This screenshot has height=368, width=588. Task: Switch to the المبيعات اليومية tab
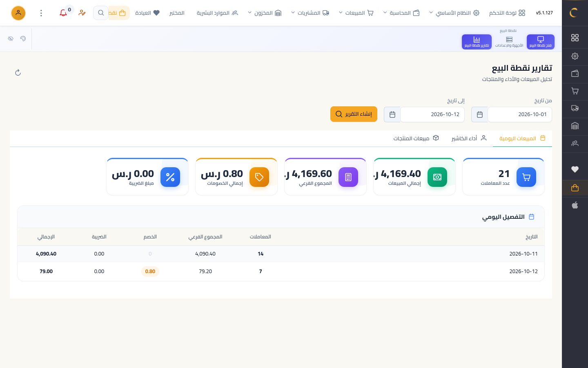(x=522, y=139)
